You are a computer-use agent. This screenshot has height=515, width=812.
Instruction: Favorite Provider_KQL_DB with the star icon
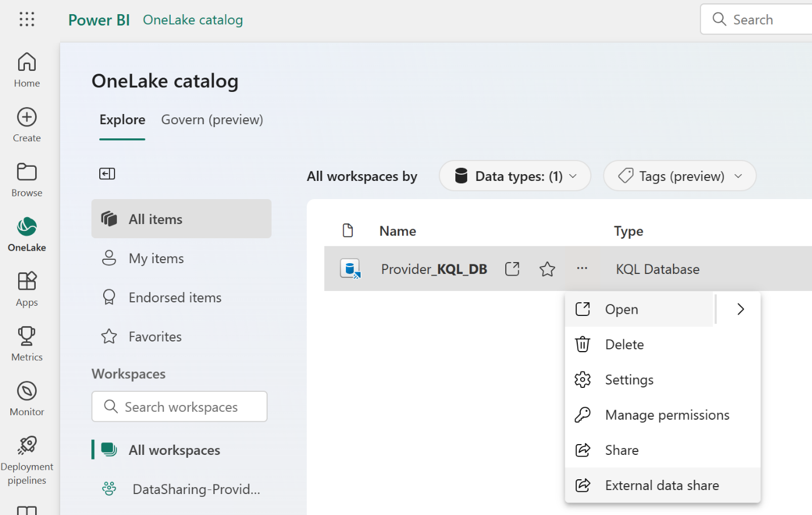click(547, 269)
